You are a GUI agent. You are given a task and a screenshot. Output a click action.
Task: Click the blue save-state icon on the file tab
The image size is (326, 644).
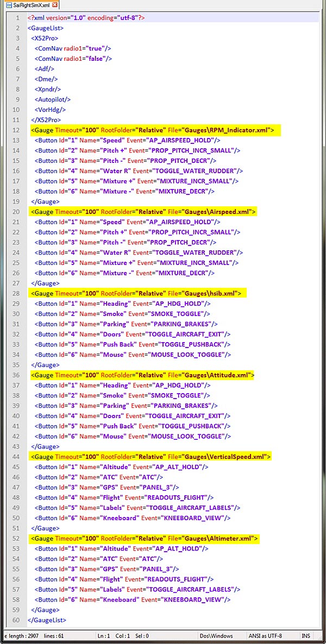[9, 4]
